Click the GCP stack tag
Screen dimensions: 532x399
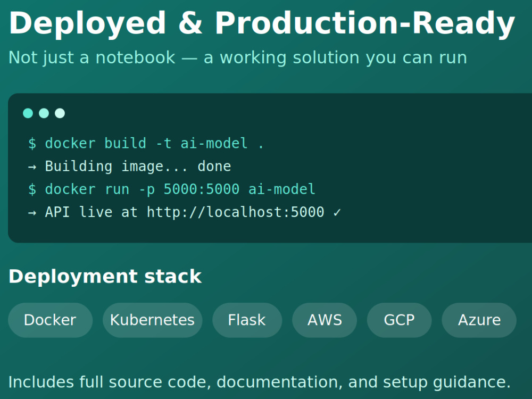point(399,320)
